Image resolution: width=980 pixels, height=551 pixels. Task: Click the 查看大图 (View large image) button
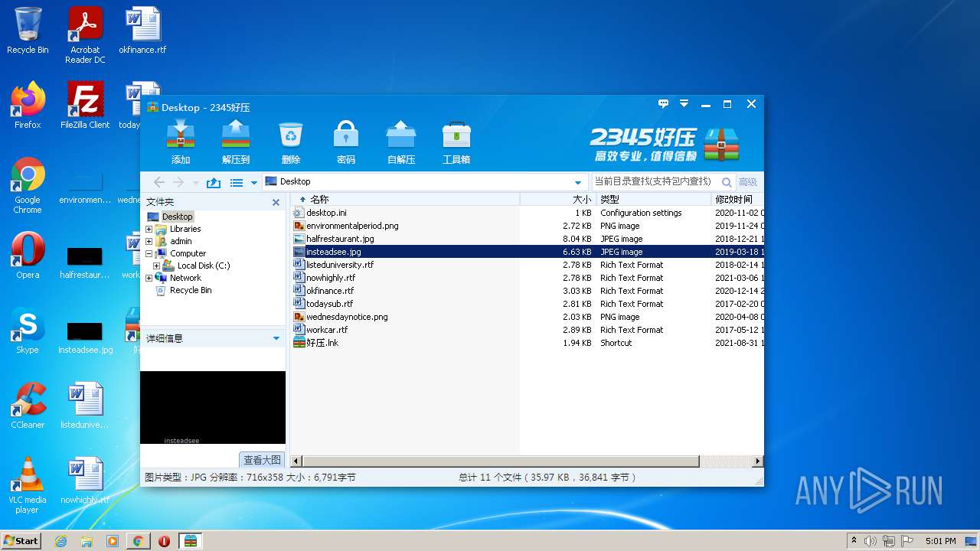(x=262, y=460)
